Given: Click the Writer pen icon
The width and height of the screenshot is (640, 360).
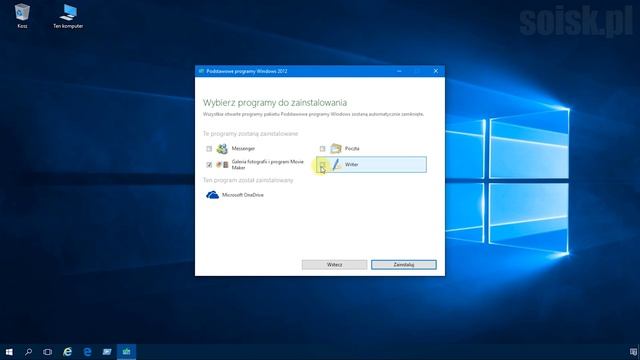Looking at the screenshot, I should pyautogui.click(x=336, y=164).
